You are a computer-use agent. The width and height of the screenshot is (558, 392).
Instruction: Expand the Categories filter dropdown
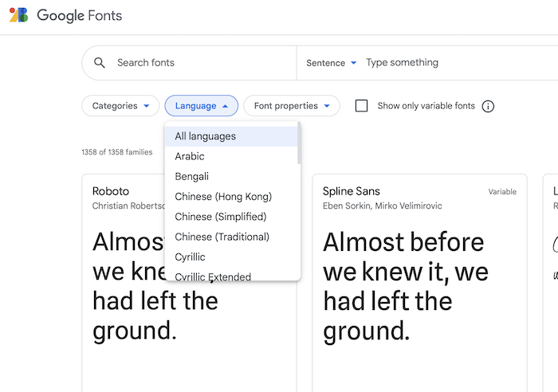click(x=120, y=106)
